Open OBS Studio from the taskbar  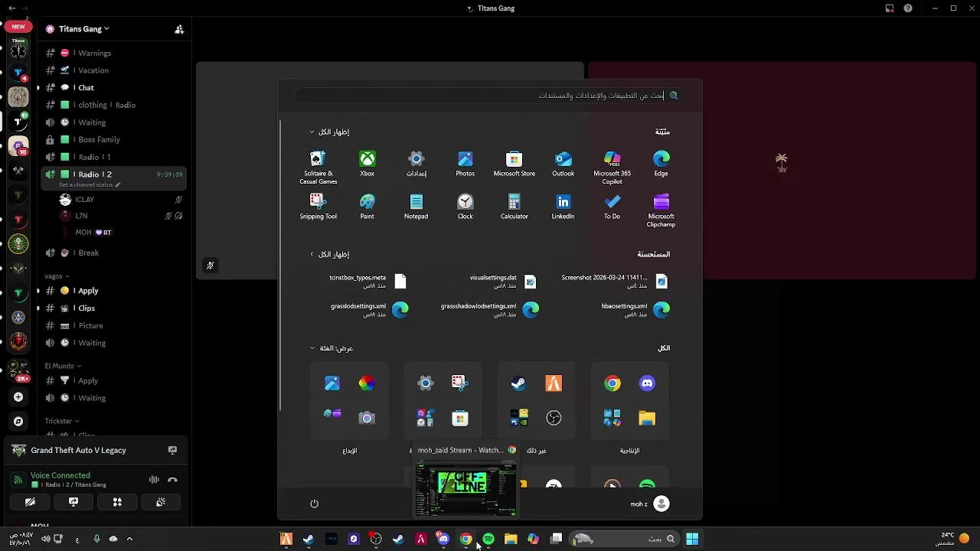[x=376, y=540]
